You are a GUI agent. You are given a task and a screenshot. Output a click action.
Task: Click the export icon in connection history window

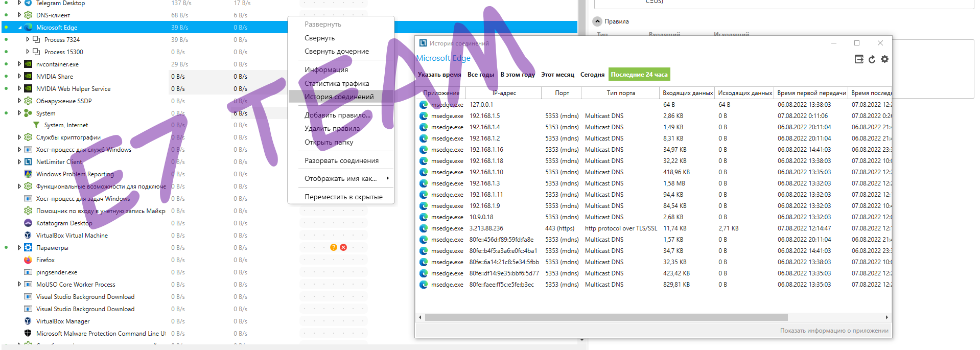coord(859,59)
